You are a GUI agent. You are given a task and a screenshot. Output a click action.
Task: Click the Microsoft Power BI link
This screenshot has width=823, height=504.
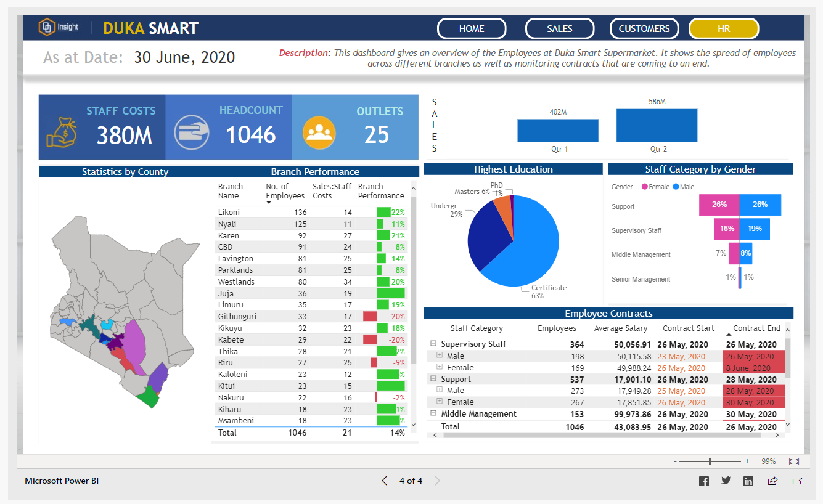(61, 481)
